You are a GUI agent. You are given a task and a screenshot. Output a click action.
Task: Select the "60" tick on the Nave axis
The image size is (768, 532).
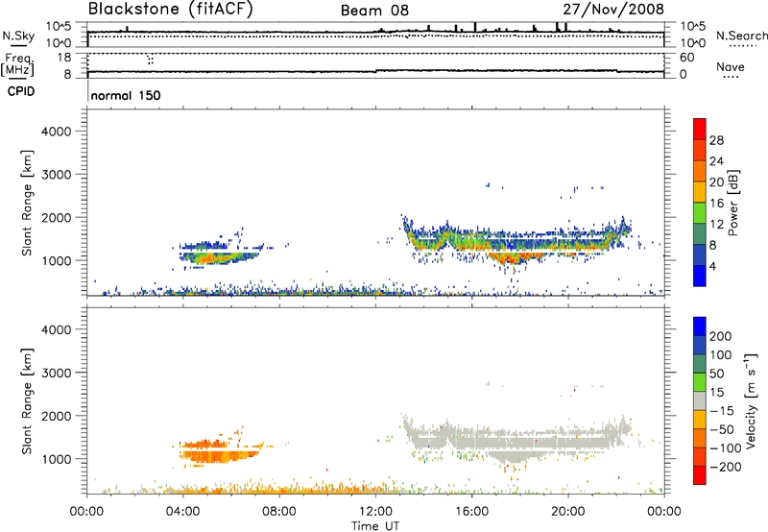[x=686, y=58]
